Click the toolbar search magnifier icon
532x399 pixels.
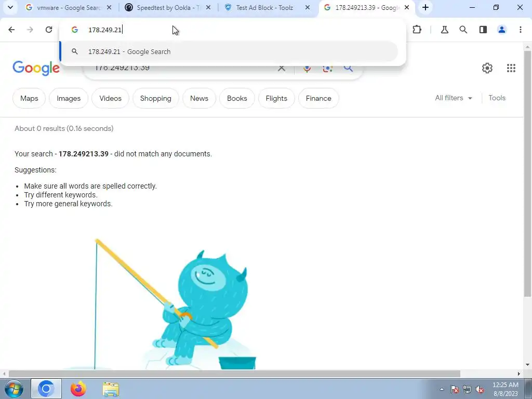463,30
